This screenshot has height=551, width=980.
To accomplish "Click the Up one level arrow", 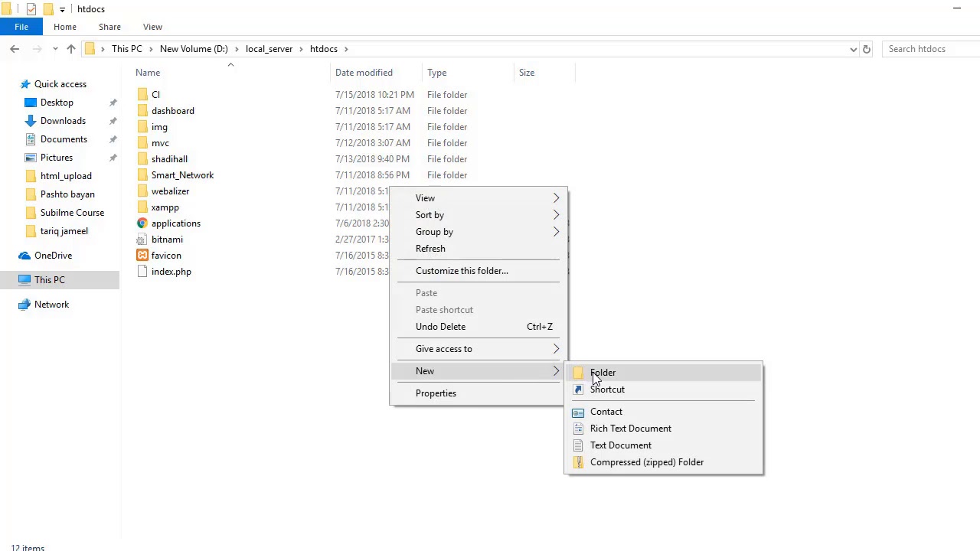I will [71, 49].
